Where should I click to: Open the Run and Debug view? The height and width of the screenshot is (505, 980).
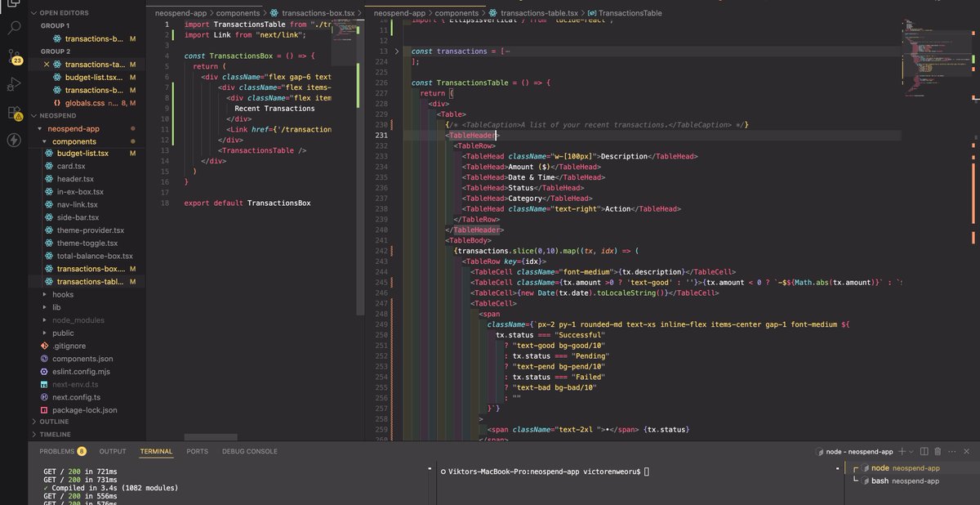[x=14, y=84]
